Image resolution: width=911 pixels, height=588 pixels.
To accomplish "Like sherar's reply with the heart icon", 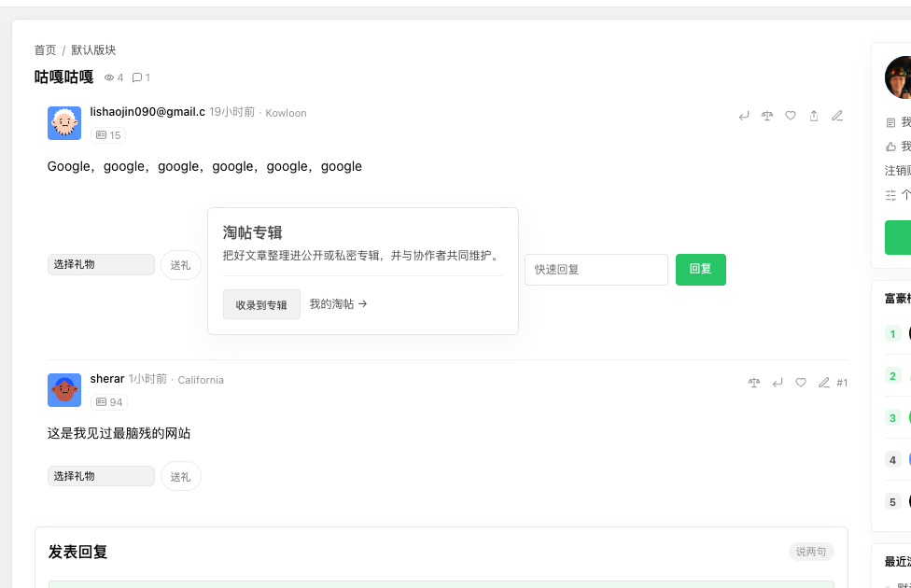I will click(801, 383).
